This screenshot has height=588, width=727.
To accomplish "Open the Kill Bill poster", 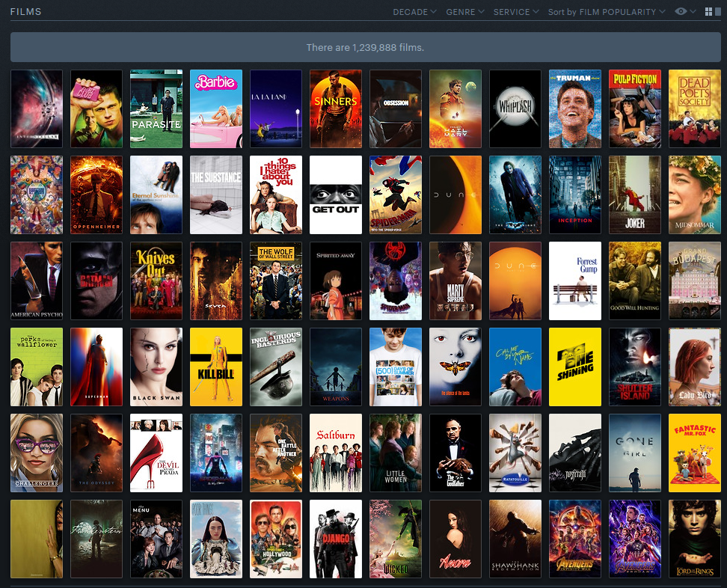I will (x=216, y=367).
